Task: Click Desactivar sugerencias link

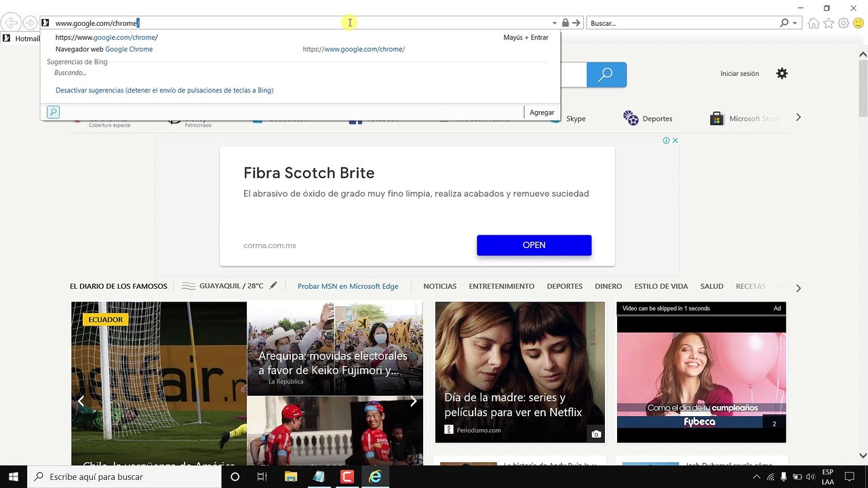Action: [x=165, y=90]
